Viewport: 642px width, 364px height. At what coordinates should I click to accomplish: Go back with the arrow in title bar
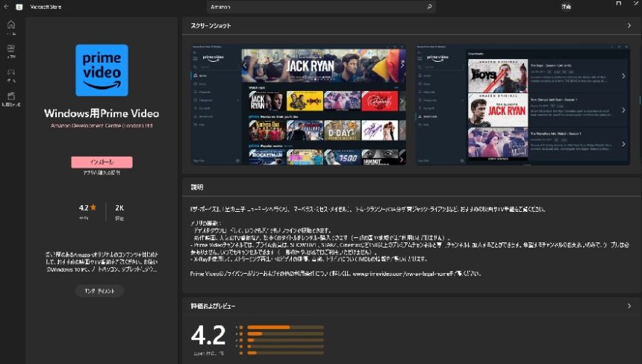pyautogui.click(x=6, y=7)
